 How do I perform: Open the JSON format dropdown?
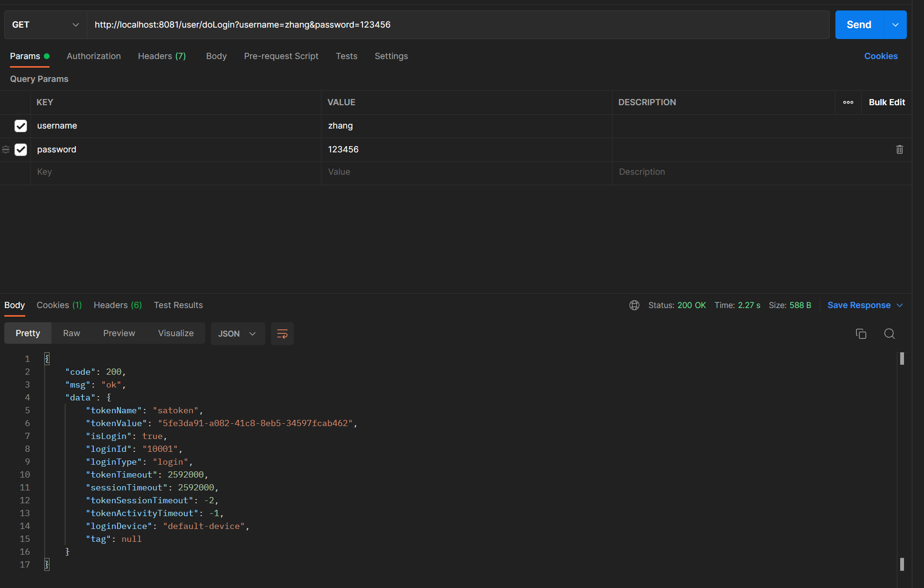click(237, 334)
